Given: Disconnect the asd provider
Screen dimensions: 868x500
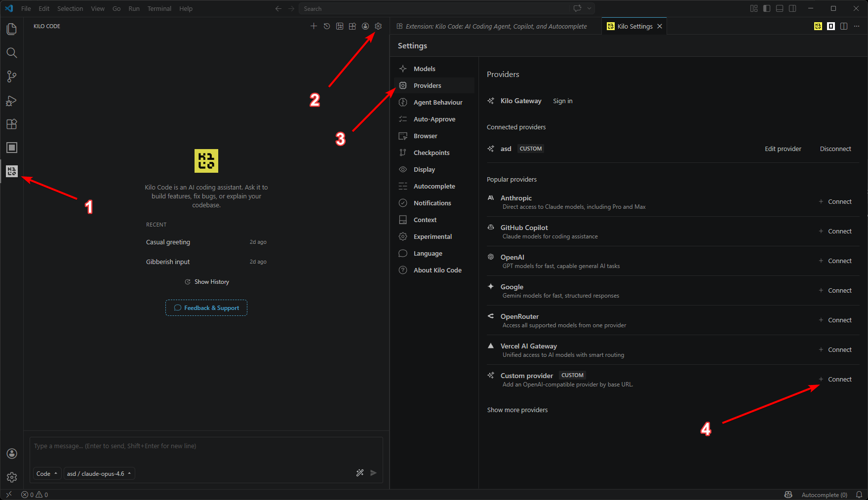Looking at the screenshot, I should pyautogui.click(x=835, y=149).
